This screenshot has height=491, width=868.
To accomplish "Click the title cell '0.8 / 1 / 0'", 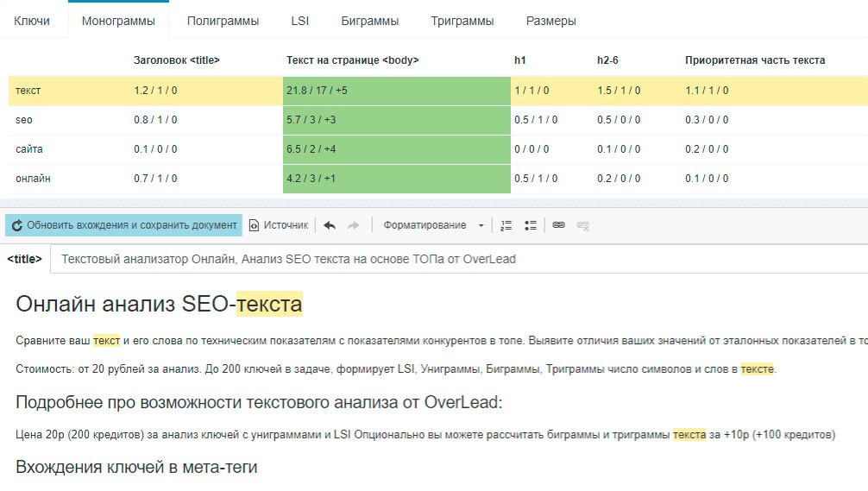I will pyautogui.click(x=155, y=120).
